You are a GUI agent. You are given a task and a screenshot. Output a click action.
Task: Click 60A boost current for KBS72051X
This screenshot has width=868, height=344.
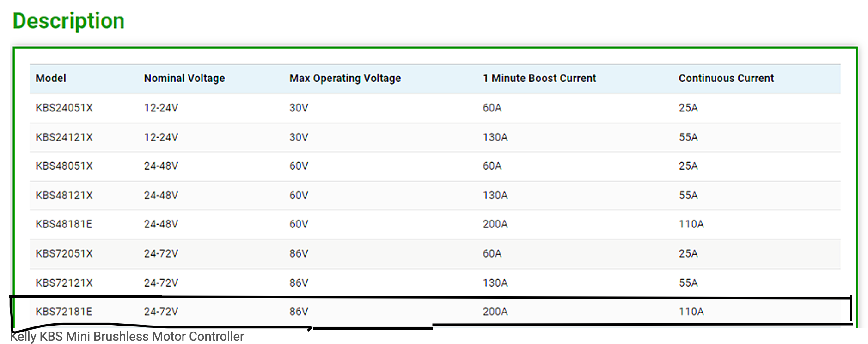492,254
